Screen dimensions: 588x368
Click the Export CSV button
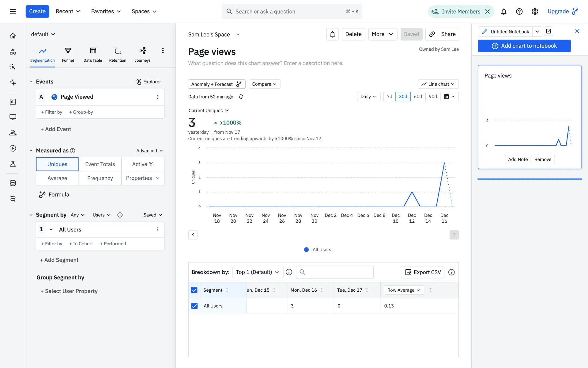[423, 272]
